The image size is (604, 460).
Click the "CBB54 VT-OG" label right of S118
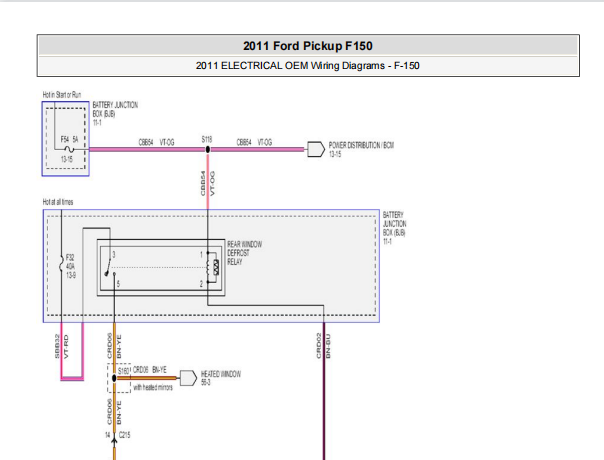coord(254,143)
